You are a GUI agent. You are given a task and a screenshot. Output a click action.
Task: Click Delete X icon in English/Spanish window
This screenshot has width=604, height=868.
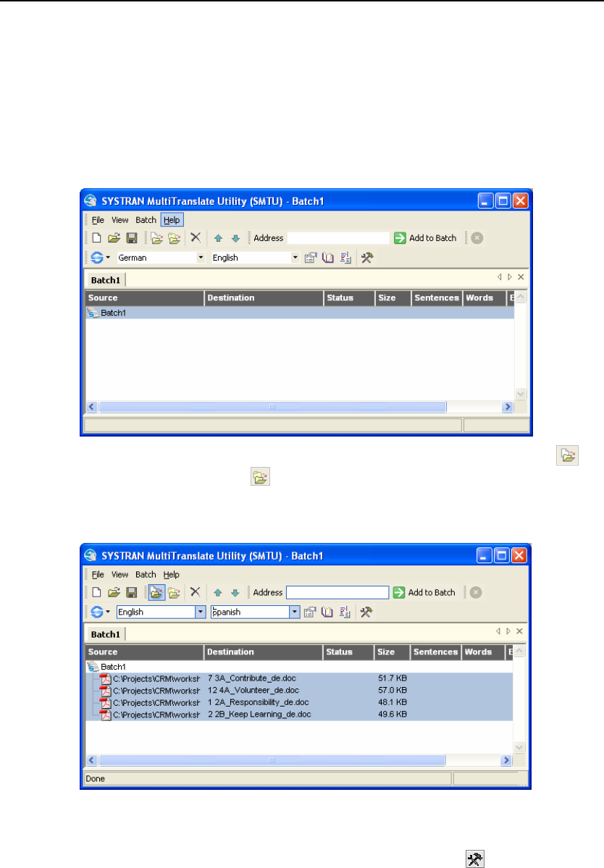[195, 591]
